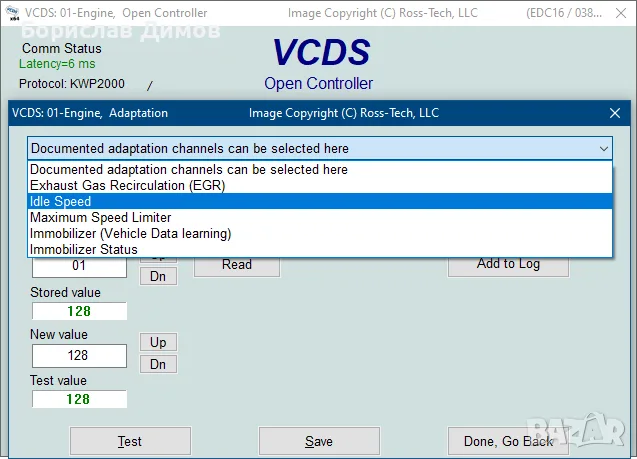The image size is (637, 459).
Task: Click the Protocol: KWP2000 label
Action: (x=72, y=84)
